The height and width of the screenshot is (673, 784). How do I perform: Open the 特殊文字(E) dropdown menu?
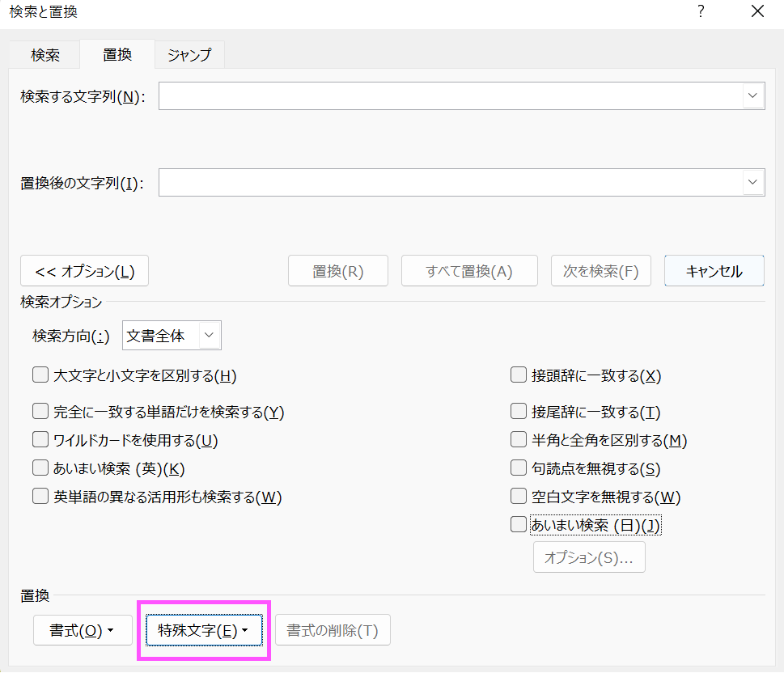coord(204,630)
